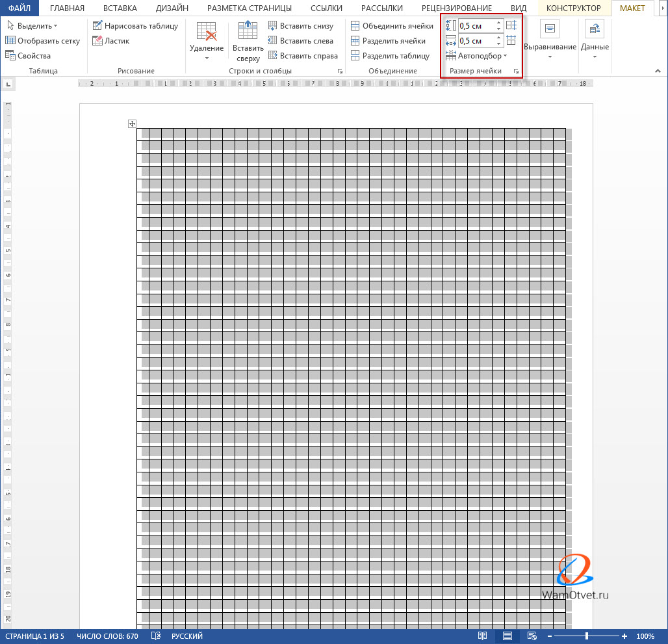
Task: Click the Удаление (Delete) table icon
Action: tap(206, 32)
